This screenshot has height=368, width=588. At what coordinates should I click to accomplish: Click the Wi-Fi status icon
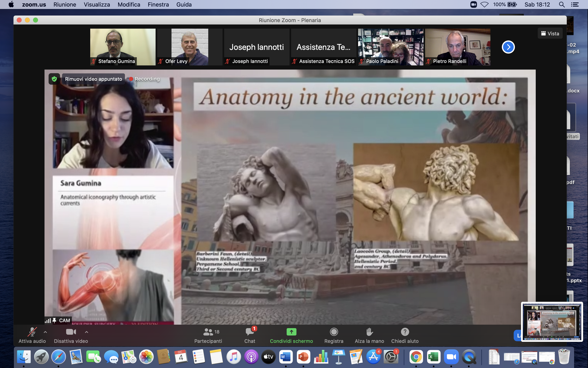[484, 4]
